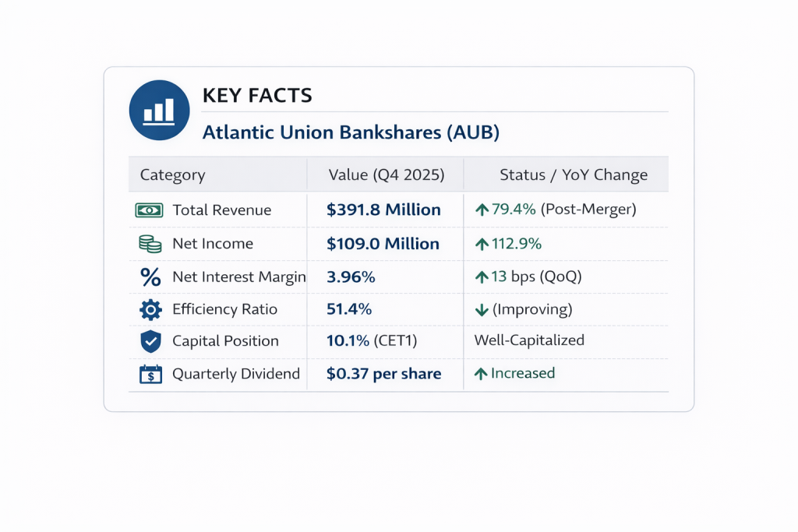Click the Net Income coins icon

point(150,244)
